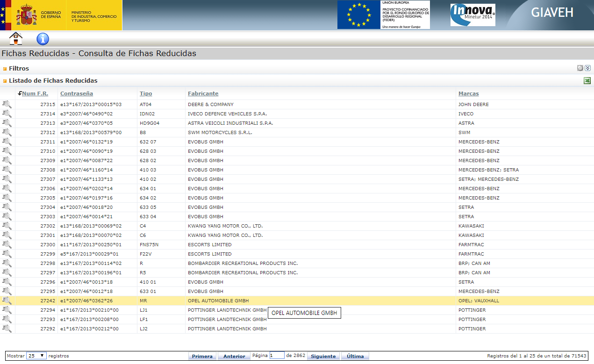
Task: Sort by Num F.R. column
Action: (x=35, y=93)
